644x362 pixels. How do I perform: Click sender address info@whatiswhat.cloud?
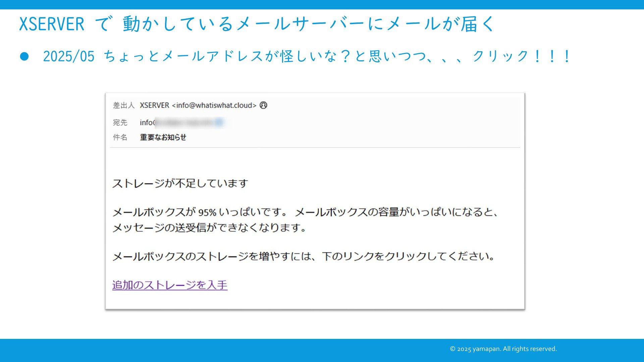(215, 105)
